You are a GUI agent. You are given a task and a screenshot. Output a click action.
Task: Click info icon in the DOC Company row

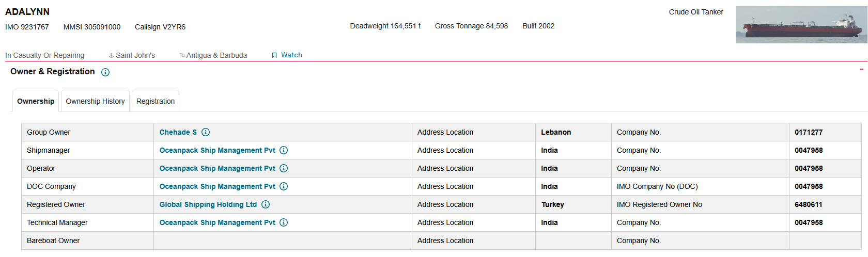click(284, 186)
